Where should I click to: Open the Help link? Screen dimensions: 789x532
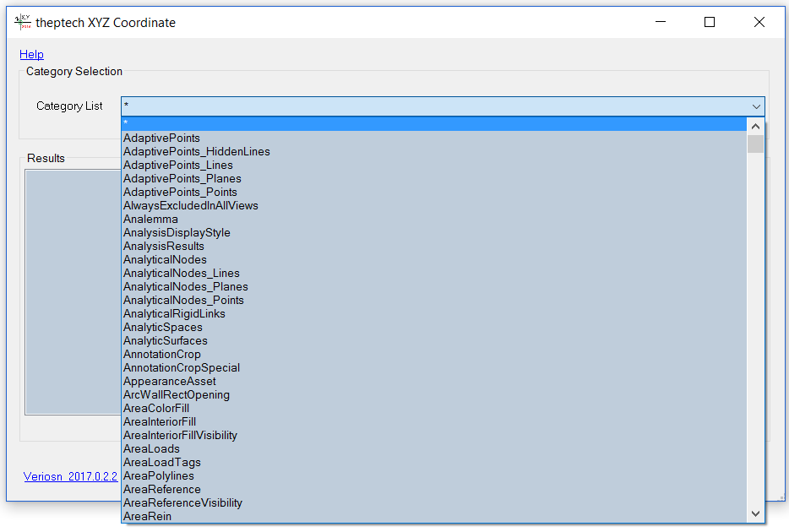(x=32, y=54)
